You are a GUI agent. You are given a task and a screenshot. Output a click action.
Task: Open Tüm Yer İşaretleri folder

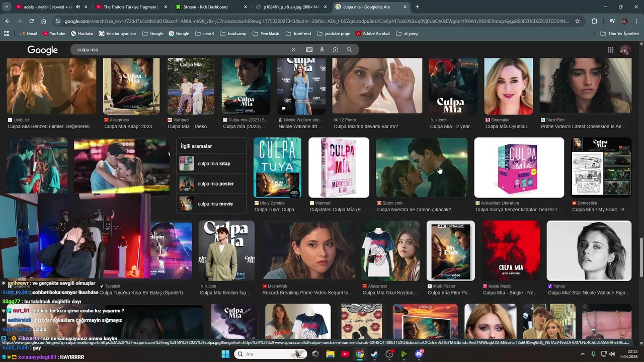(x=620, y=33)
